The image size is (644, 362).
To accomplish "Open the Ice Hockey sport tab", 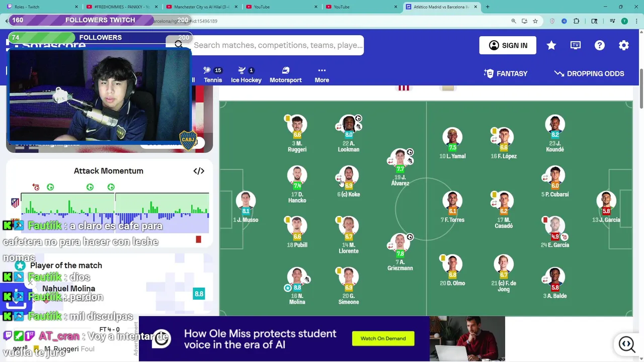I will 246,75.
